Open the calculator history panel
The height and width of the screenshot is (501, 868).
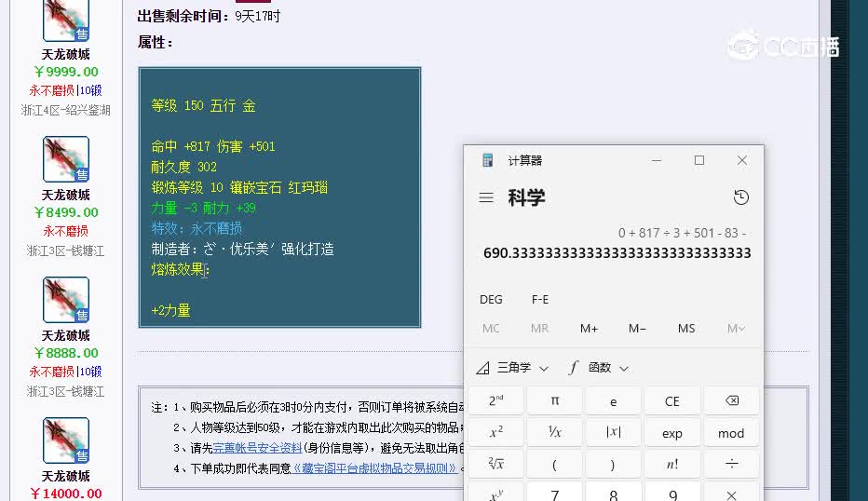(x=741, y=197)
